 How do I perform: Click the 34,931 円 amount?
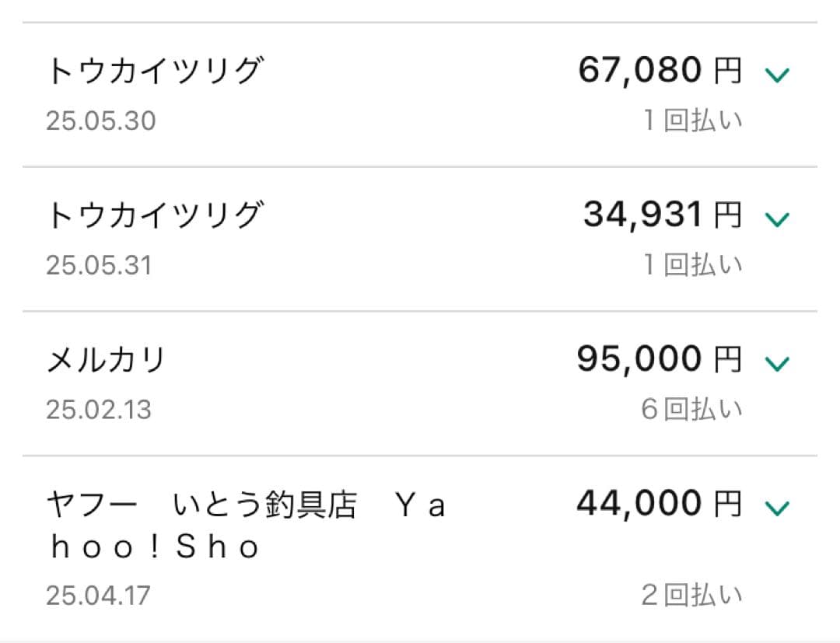pos(660,214)
